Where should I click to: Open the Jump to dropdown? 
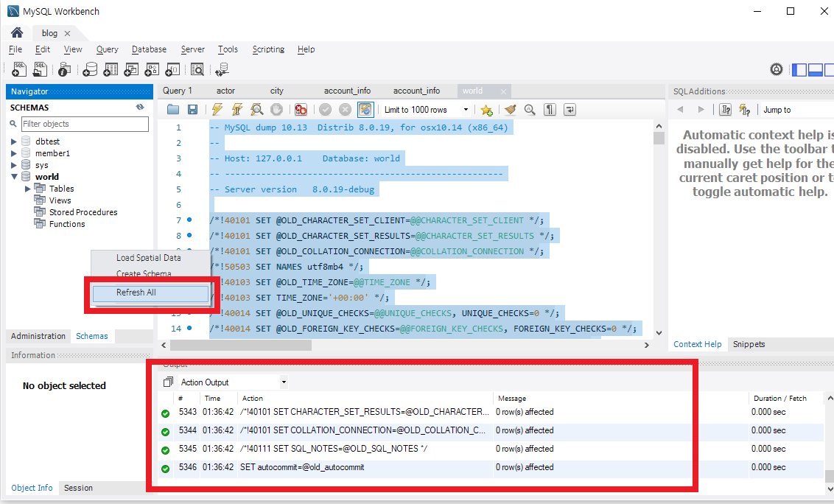(x=798, y=110)
